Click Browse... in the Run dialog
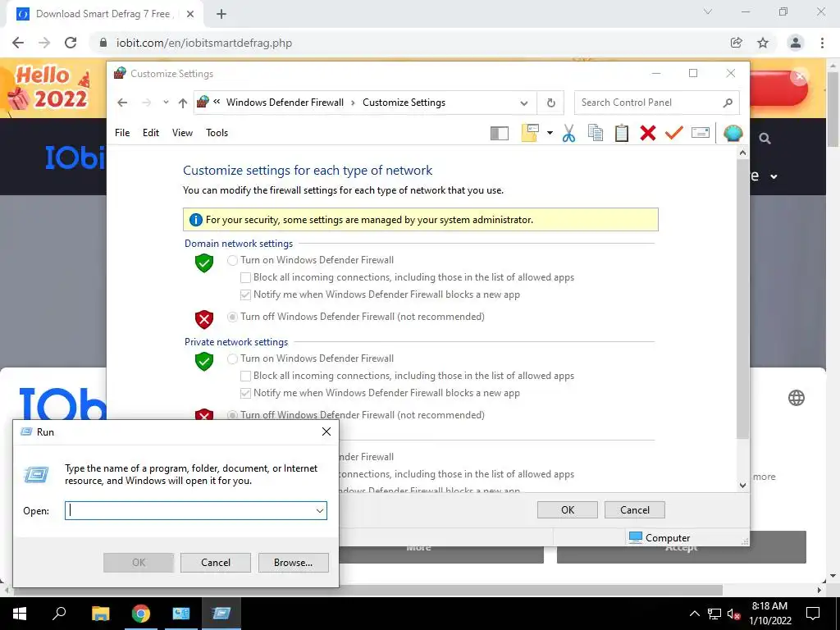Screen dimensions: 840x630 click(x=293, y=563)
